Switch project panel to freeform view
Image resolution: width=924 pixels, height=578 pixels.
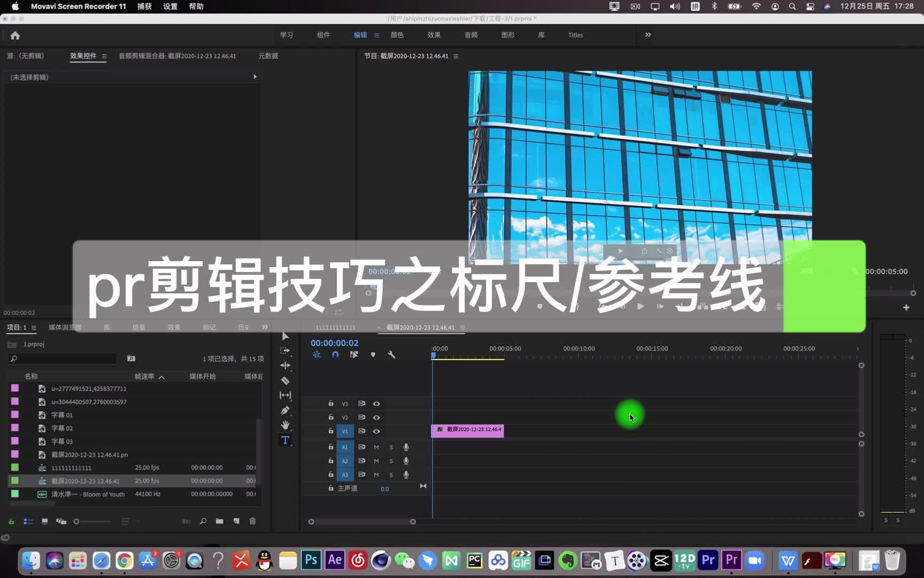[x=61, y=521]
